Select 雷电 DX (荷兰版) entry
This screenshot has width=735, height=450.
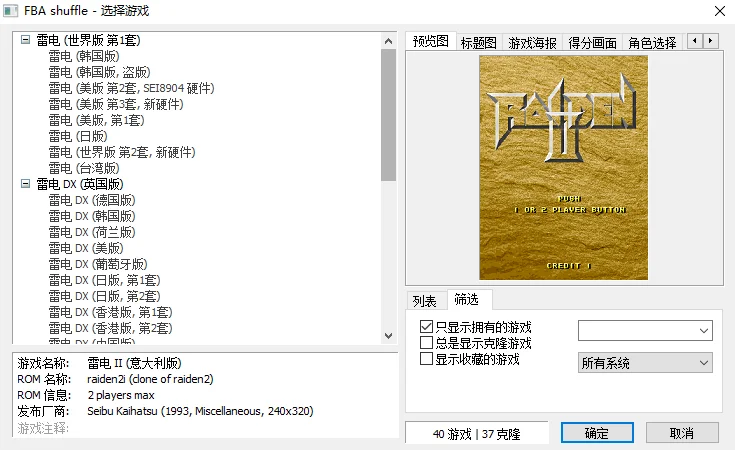tap(92, 232)
